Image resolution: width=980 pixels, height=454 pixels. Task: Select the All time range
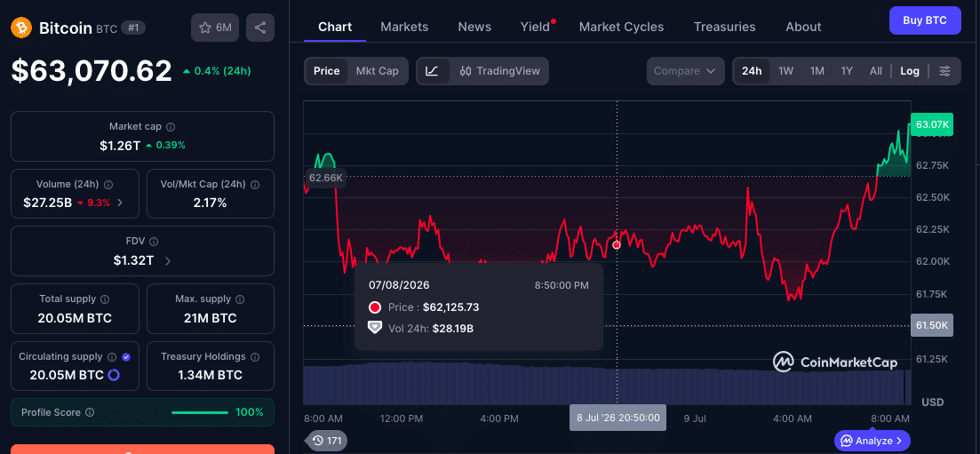pyautogui.click(x=876, y=71)
